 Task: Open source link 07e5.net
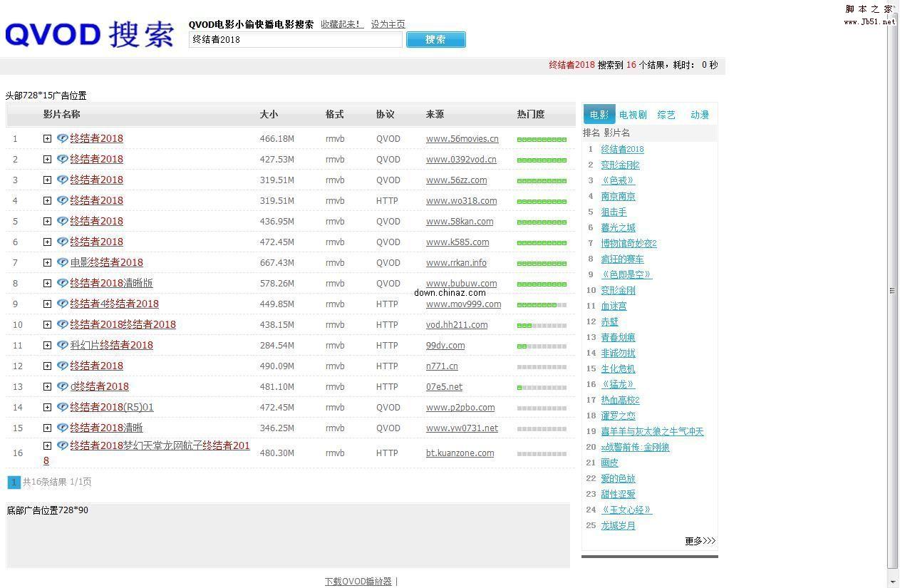point(444,387)
